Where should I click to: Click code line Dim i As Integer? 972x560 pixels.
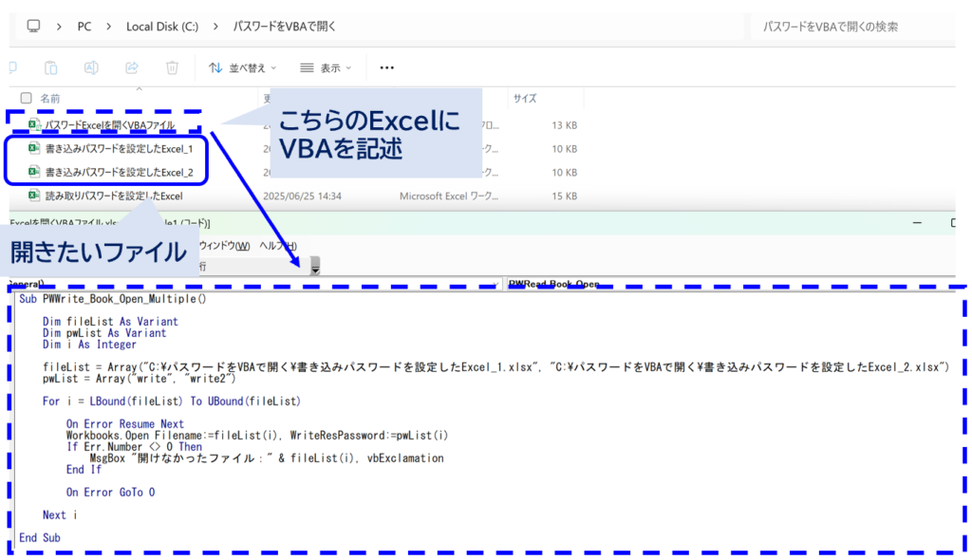point(89,345)
